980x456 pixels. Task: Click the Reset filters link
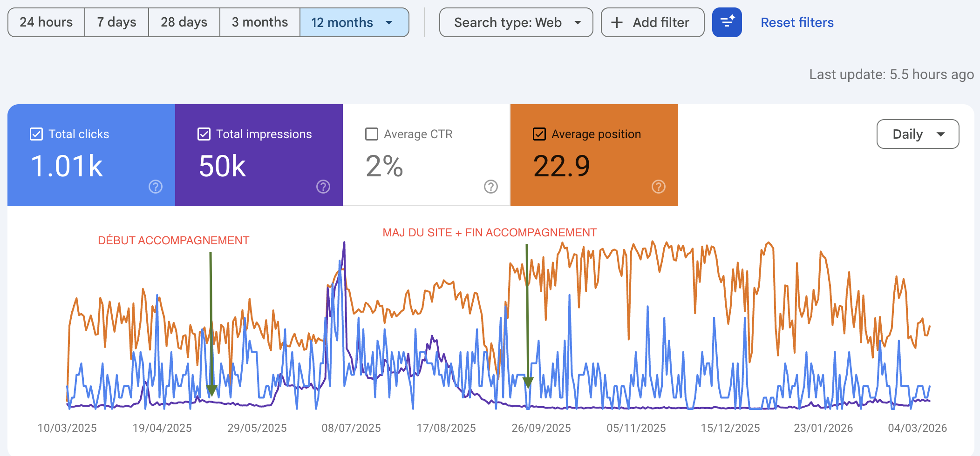click(797, 22)
